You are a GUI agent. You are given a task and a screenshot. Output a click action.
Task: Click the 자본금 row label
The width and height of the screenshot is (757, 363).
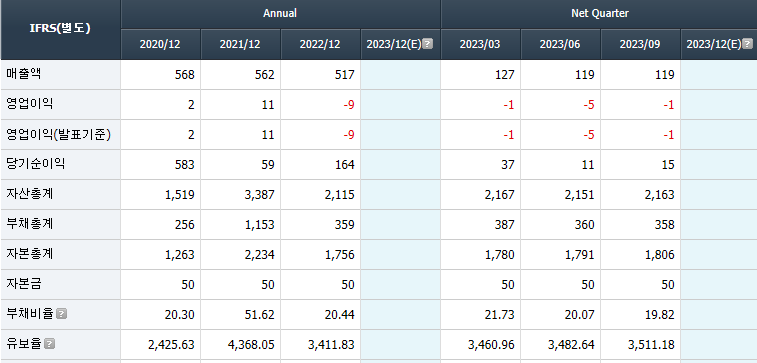coord(24,284)
